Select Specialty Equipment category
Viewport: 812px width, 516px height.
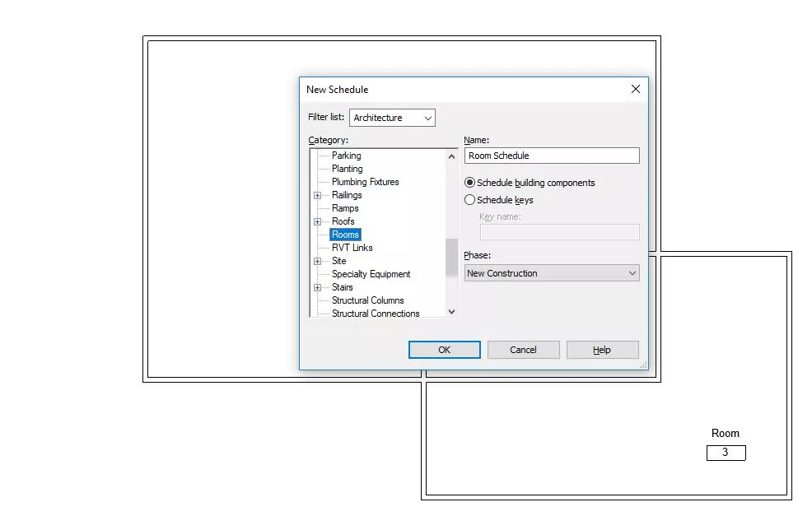pyautogui.click(x=371, y=274)
